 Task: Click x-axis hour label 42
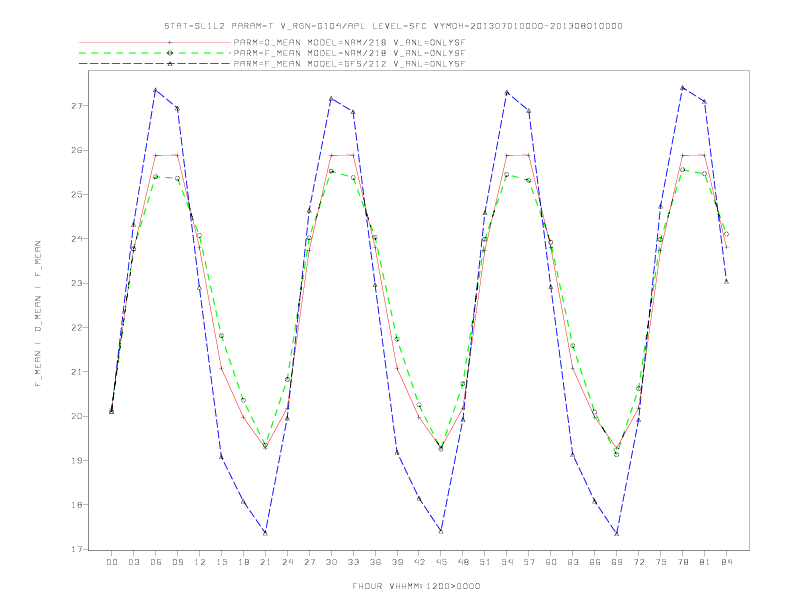[x=419, y=562]
